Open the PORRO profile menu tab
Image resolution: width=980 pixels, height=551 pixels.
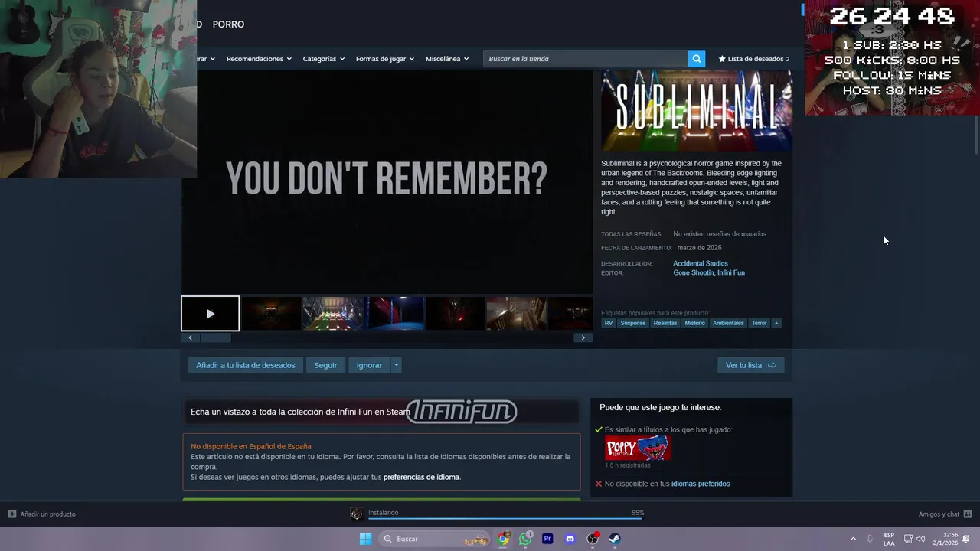(x=228, y=24)
